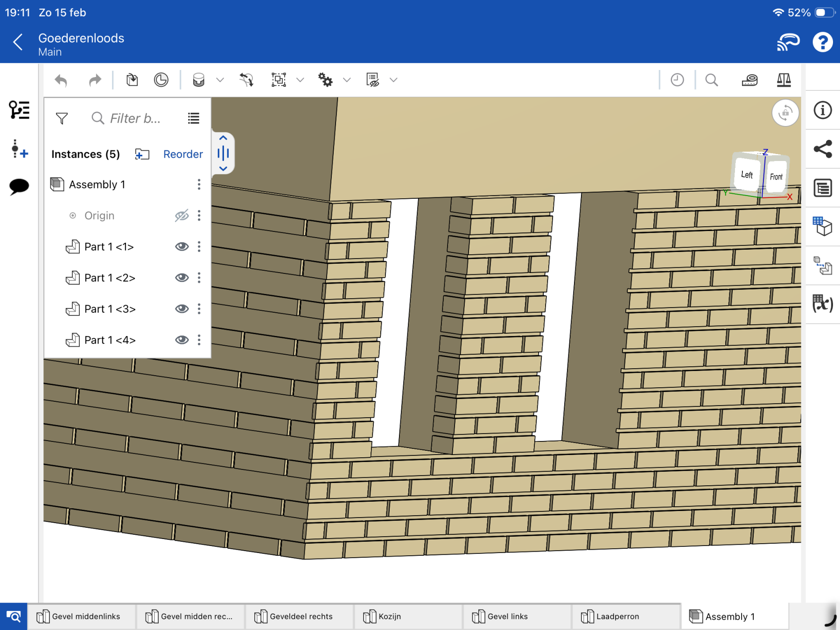
Task: Open options menu for Assembly 1
Action: (199, 184)
